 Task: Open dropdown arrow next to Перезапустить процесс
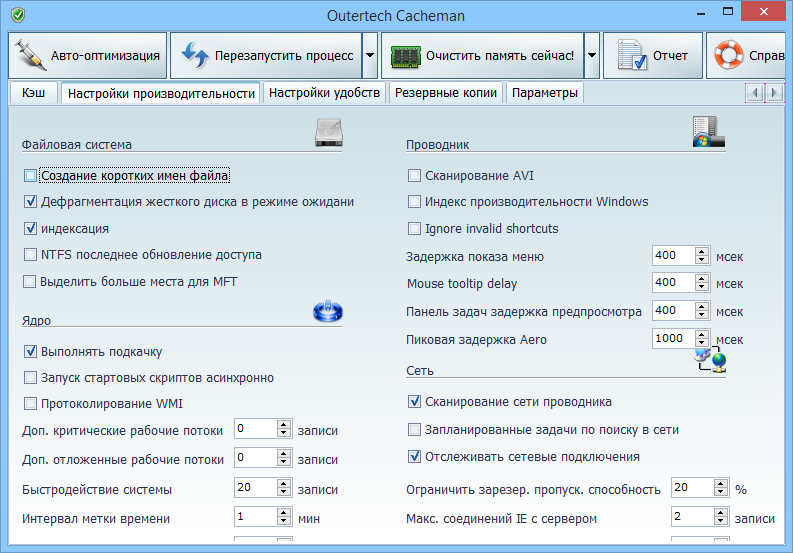tap(370, 55)
